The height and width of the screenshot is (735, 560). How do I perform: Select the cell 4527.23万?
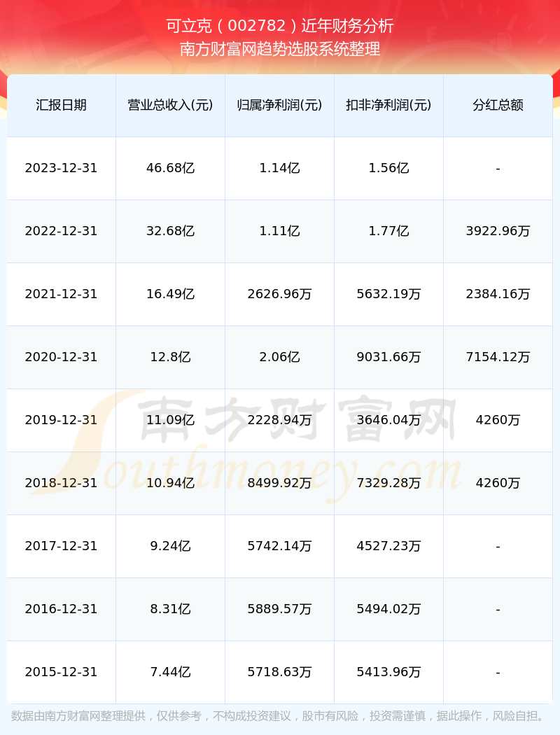389,546
